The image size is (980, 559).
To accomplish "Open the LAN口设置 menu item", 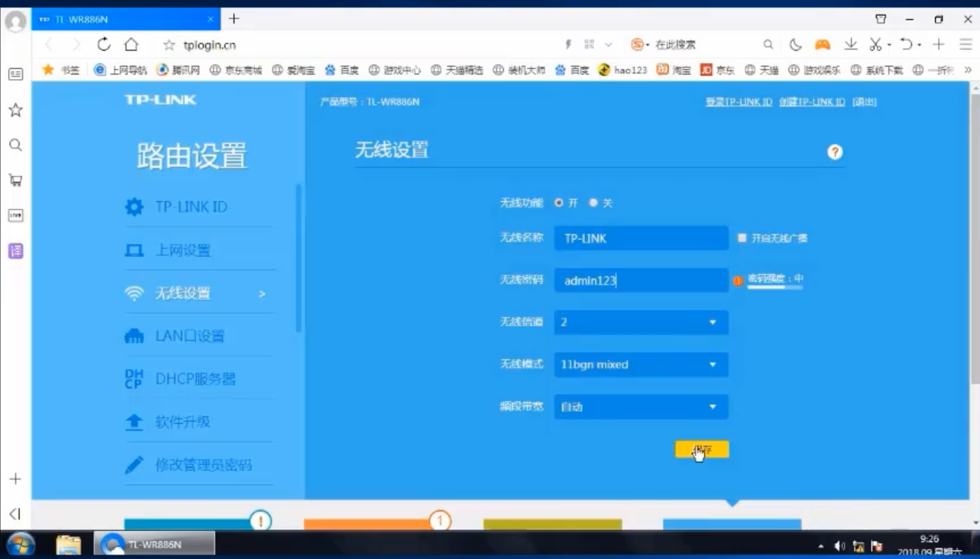I will 189,336.
